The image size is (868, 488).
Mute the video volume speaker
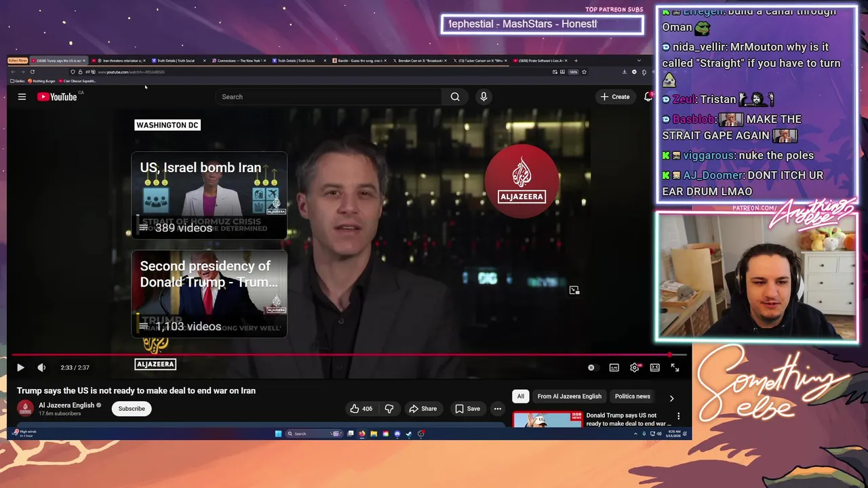[41, 367]
